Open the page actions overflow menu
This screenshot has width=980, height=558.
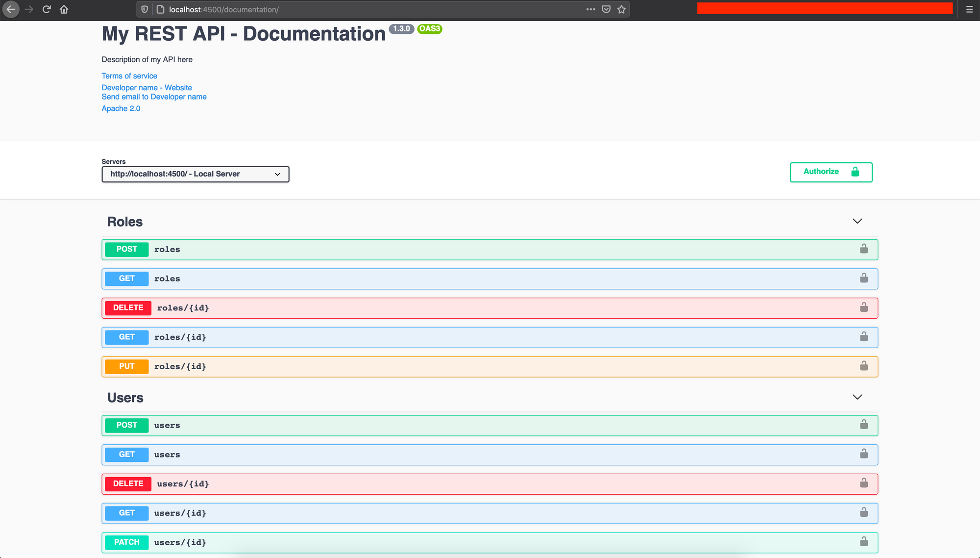pos(590,9)
